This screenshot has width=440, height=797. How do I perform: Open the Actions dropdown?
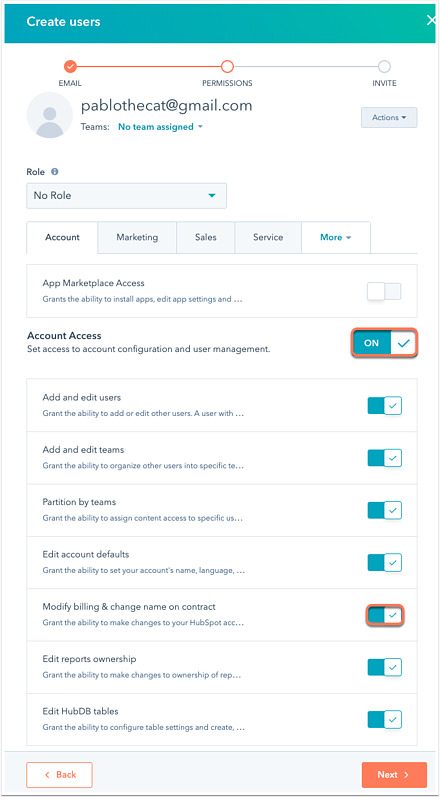point(389,117)
